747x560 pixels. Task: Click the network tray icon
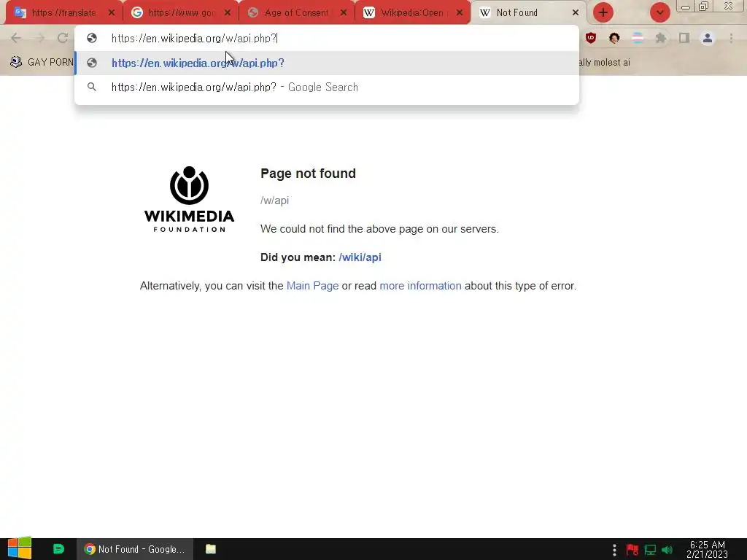650,550
